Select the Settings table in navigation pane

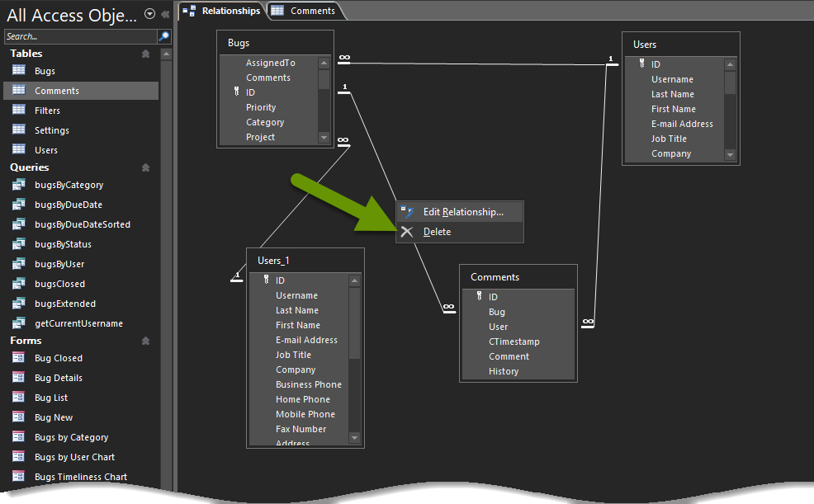coord(51,130)
